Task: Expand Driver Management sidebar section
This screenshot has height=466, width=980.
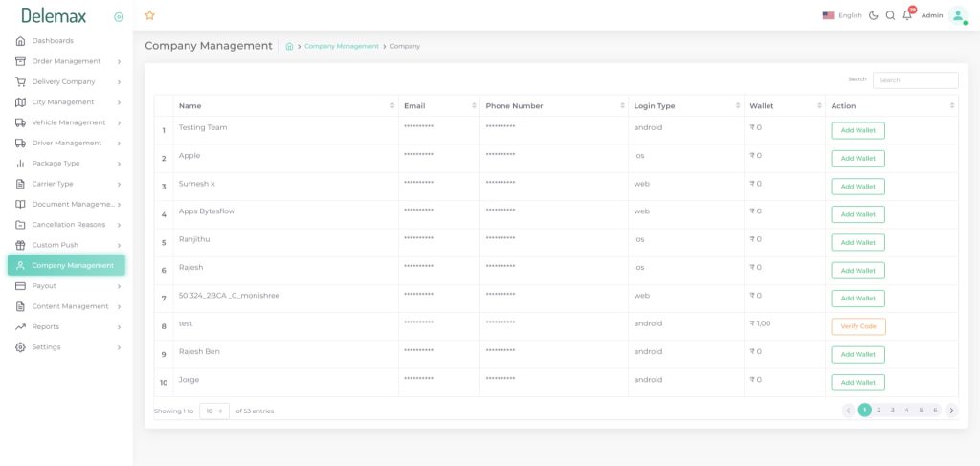Action: point(67,143)
